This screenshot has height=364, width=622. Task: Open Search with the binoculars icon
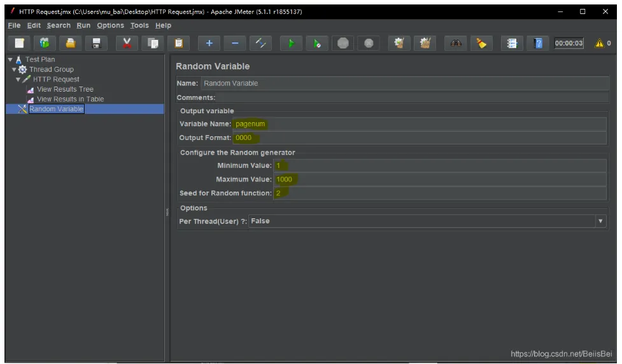(x=456, y=43)
